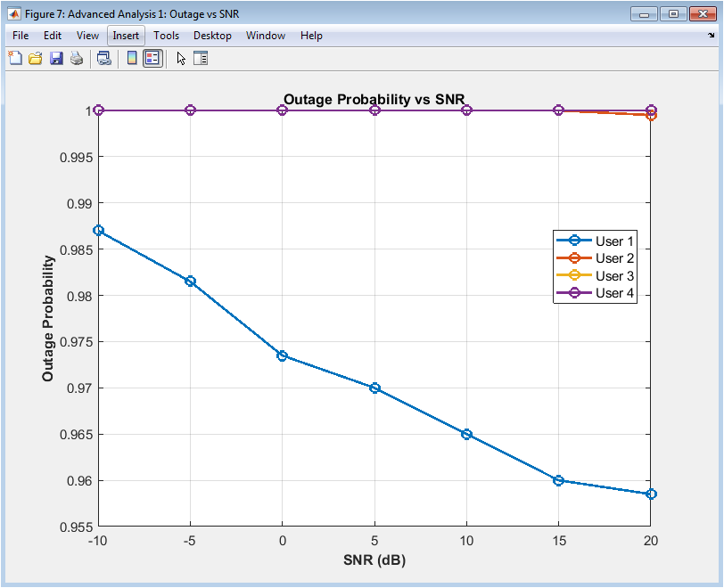
Task: Open the Property Inspector icon
Action: pyautogui.click(x=201, y=58)
